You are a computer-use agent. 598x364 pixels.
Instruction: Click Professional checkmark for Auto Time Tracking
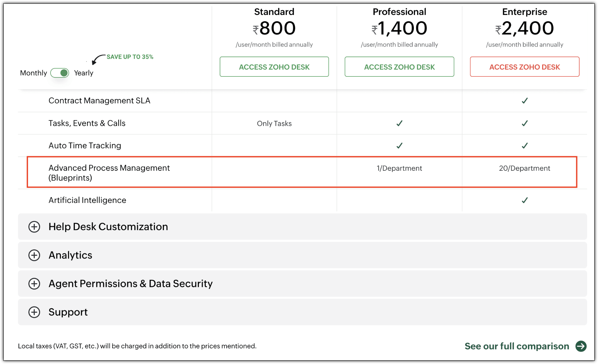pos(399,145)
